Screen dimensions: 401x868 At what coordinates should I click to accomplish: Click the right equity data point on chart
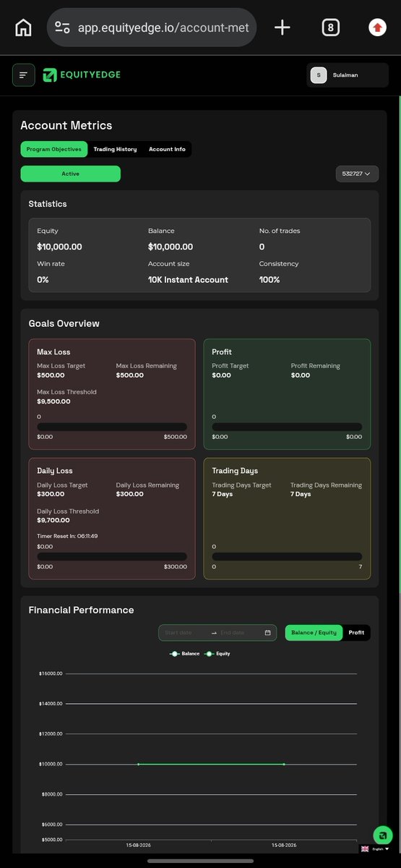click(x=284, y=764)
